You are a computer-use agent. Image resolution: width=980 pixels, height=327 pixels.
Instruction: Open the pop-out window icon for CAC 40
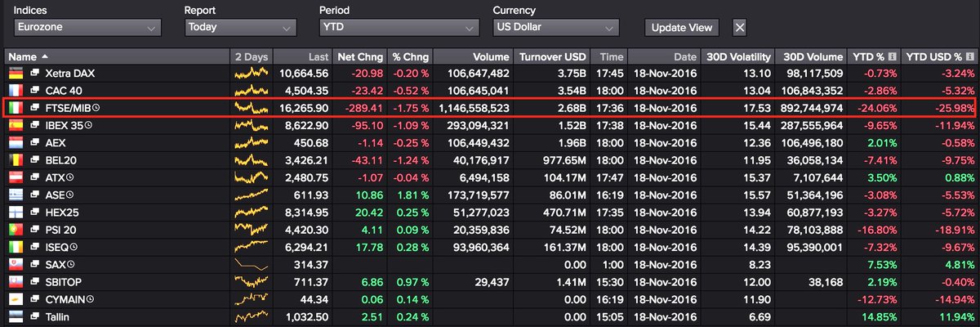[x=35, y=90]
